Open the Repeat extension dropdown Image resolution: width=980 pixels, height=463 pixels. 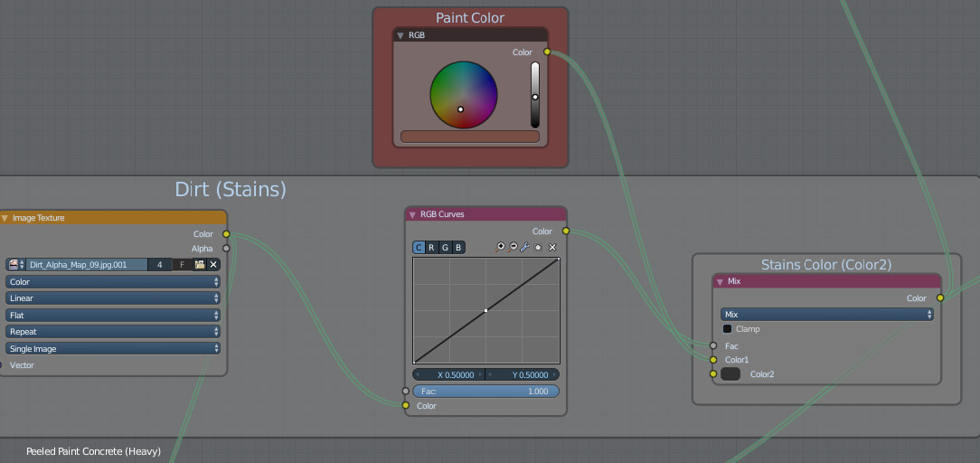click(113, 332)
